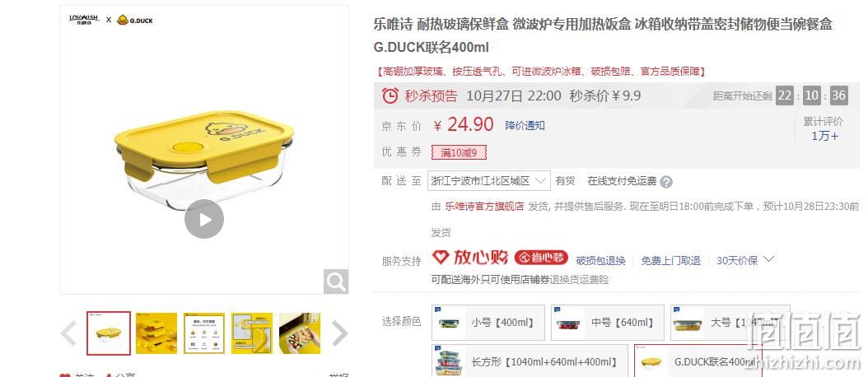Click the 省心装 badge

541,258
